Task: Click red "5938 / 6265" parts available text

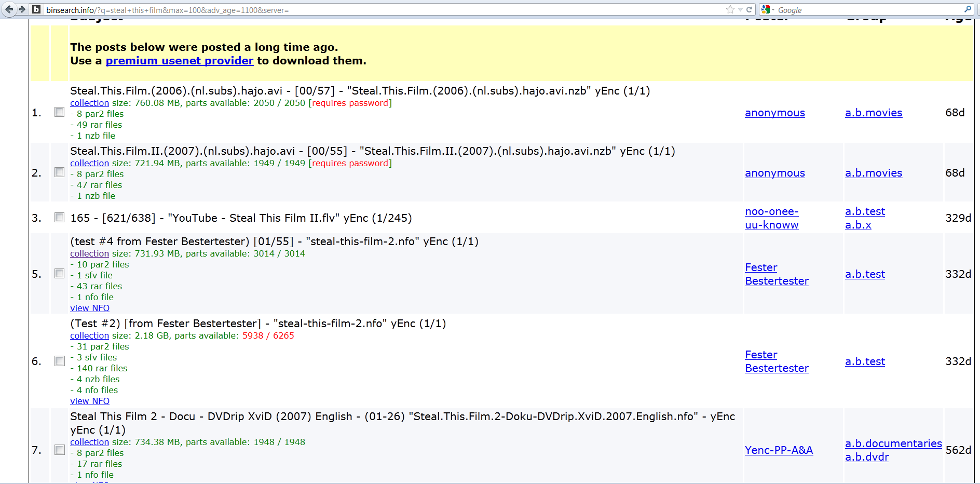Action: pyautogui.click(x=268, y=335)
